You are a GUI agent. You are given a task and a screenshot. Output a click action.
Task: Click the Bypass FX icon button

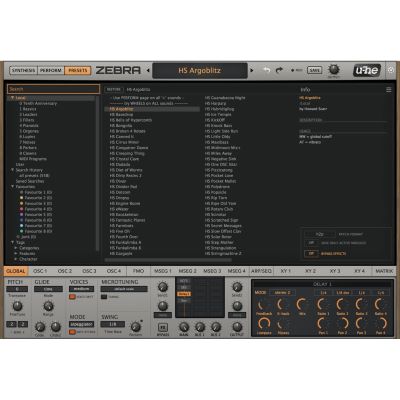click(163, 327)
